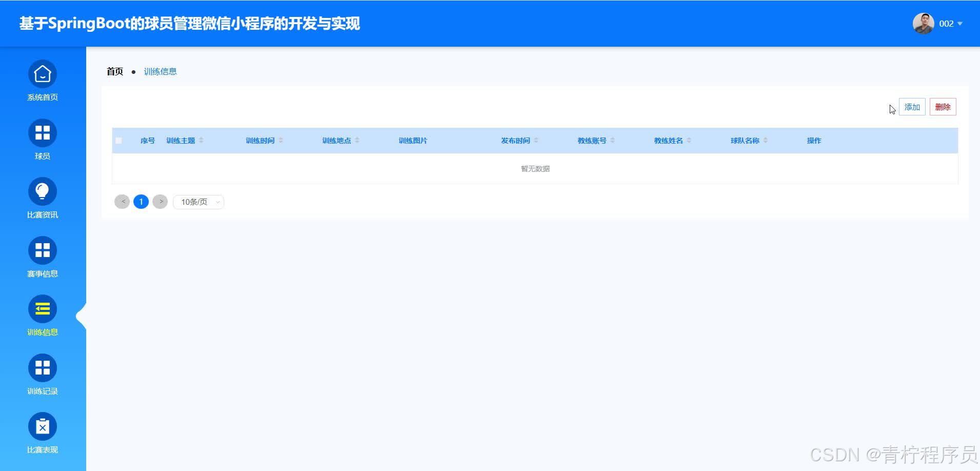Screen dimensions: 980x471
Task: Open the 10条/页 page size dropdown
Action: (199, 202)
